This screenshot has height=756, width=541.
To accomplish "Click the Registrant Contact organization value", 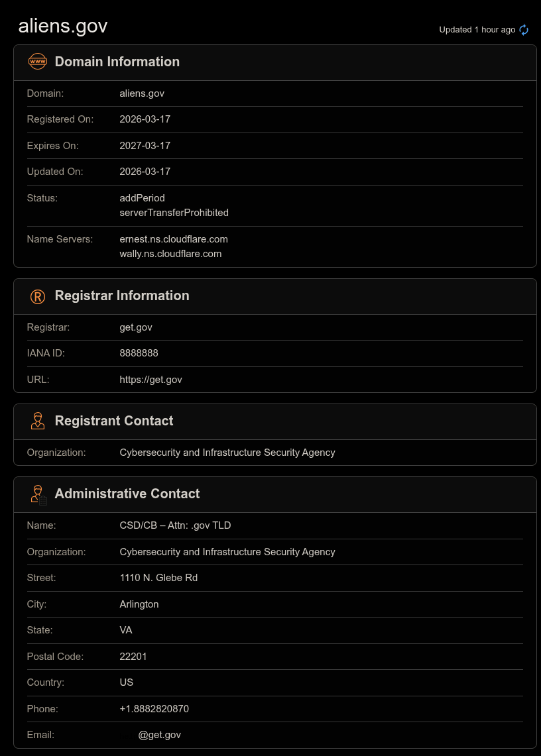I will pos(227,453).
